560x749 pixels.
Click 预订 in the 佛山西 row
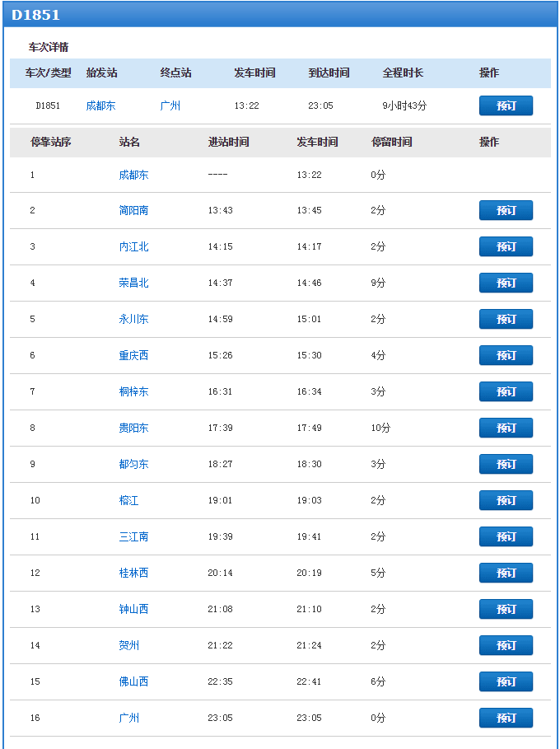pyautogui.click(x=506, y=681)
